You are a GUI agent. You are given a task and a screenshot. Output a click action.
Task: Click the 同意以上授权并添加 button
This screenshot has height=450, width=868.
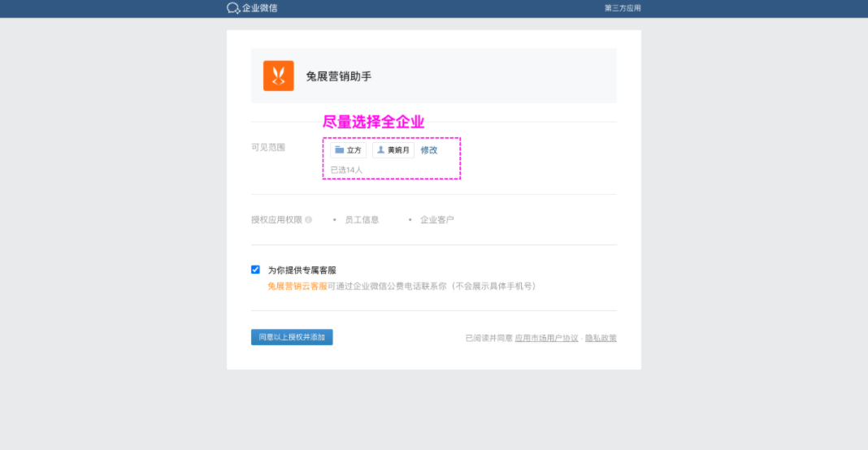tap(292, 337)
